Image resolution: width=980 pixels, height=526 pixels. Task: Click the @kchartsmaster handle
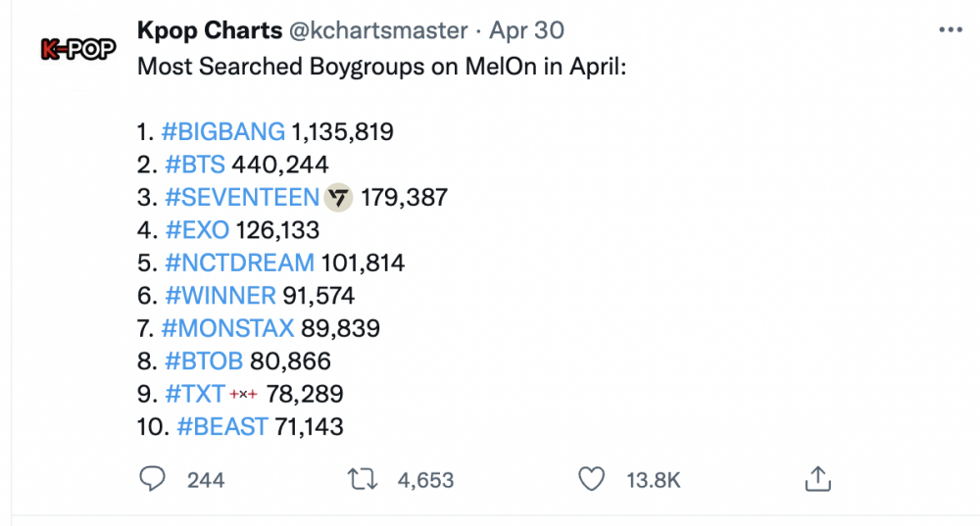[x=377, y=30]
